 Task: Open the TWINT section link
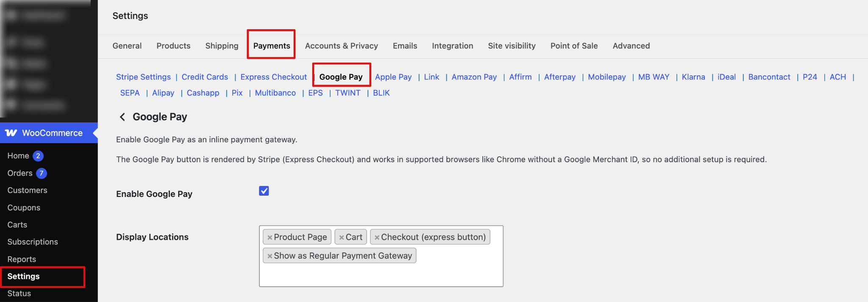click(x=348, y=93)
